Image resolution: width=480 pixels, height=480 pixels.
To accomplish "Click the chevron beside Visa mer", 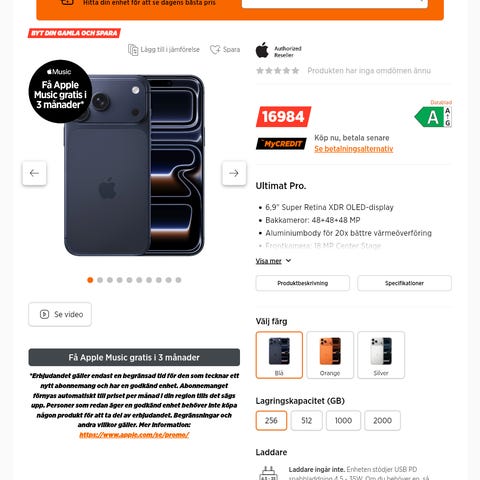I will 288,261.
